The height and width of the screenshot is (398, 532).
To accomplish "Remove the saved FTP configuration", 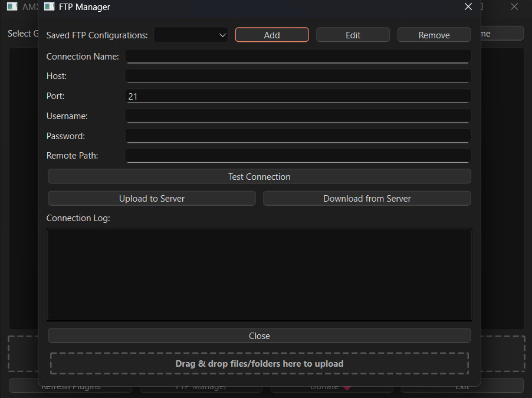I will point(434,34).
